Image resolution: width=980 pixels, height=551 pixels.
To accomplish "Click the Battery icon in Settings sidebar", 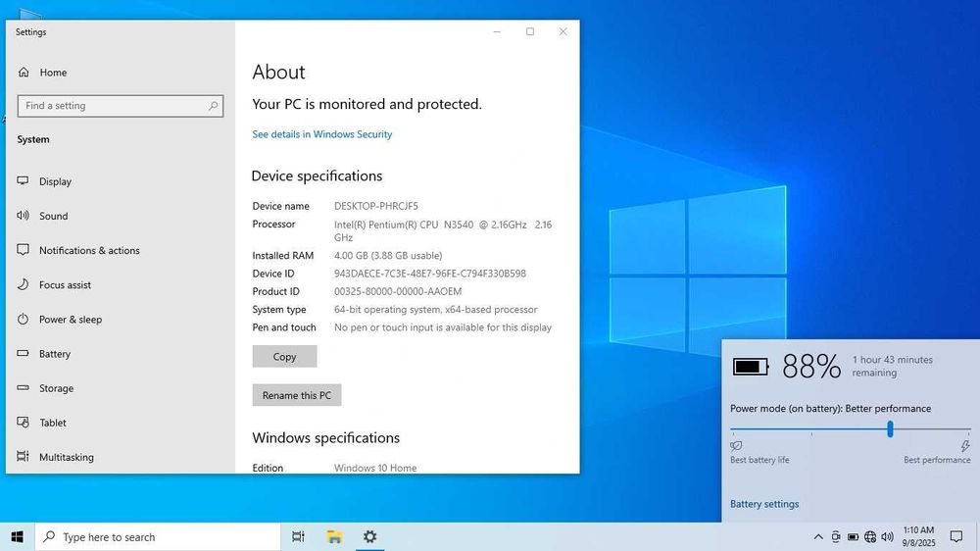I will (24, 353).
